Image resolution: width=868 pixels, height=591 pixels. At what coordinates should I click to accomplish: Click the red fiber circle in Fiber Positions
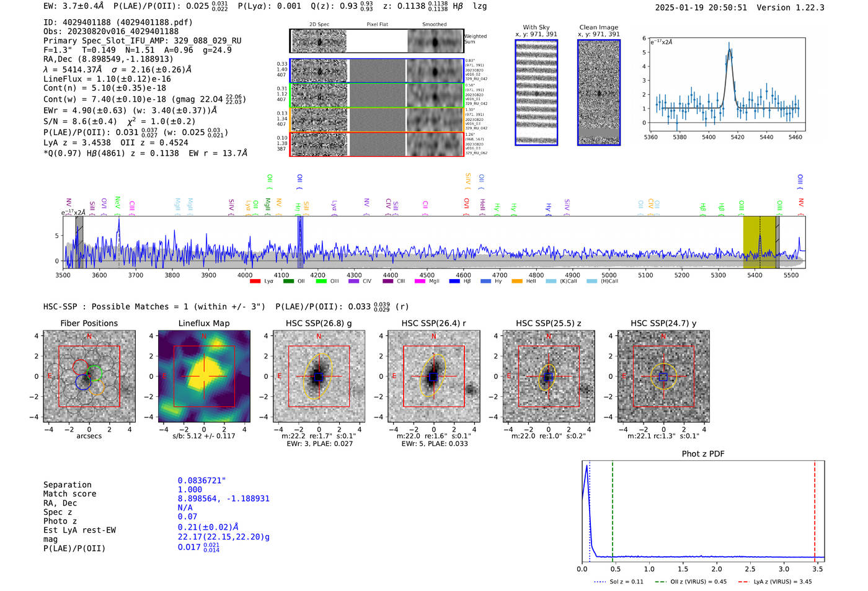point(80,367)
